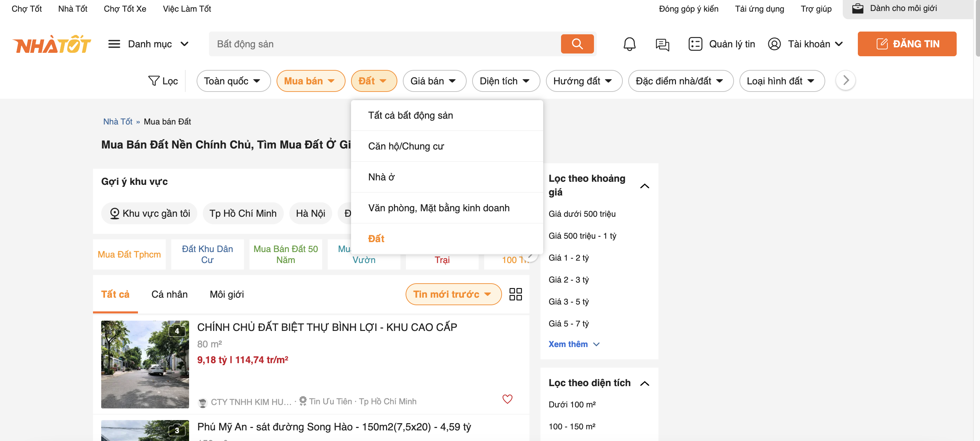This screenshot has width=980, height=441.
Task: Select Văn phòng, Mặt bằng kinh doanh
Action: [447, 208]
